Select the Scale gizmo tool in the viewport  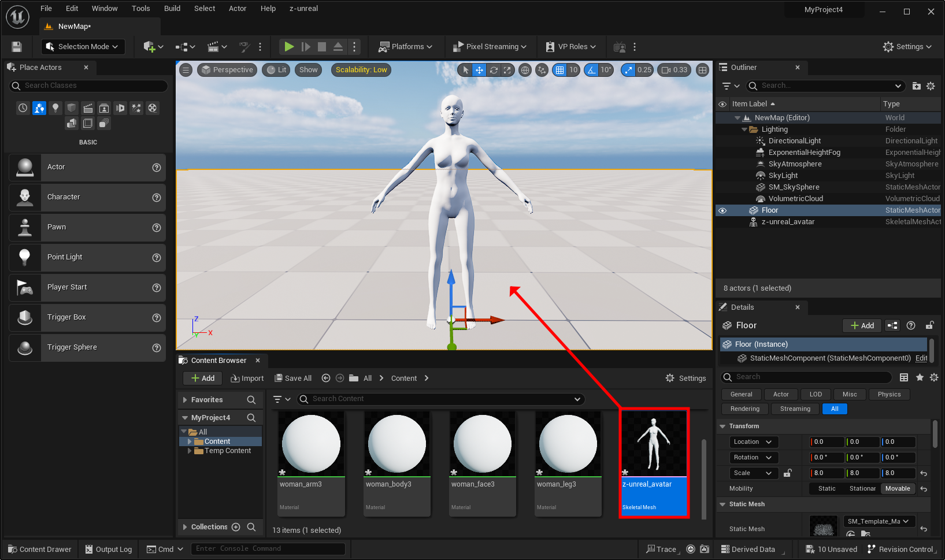coord(507,70)
